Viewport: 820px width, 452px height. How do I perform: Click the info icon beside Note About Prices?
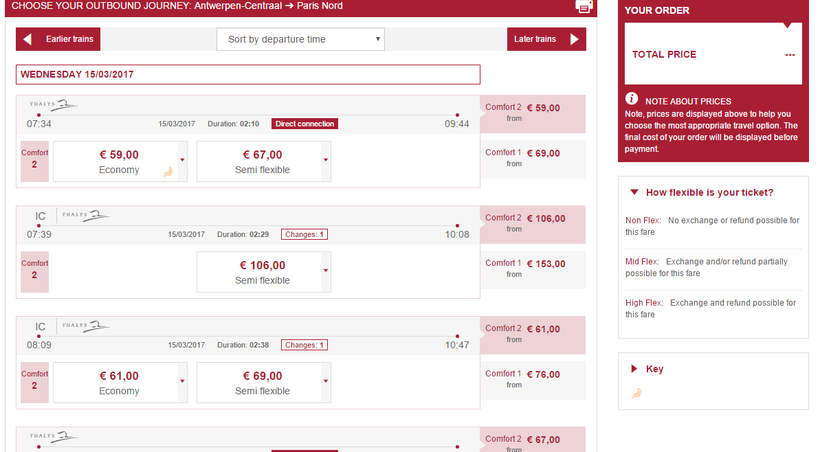coord(632,99)
